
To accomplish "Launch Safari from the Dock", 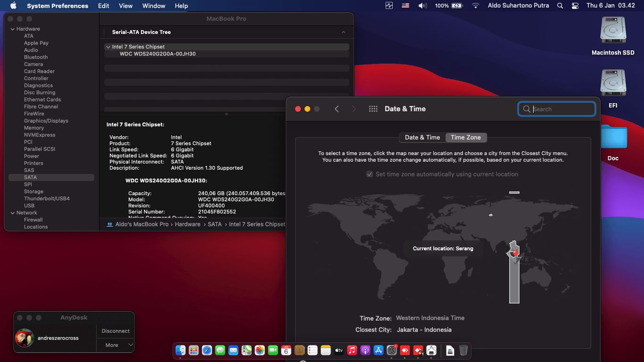I will (207, 350).
